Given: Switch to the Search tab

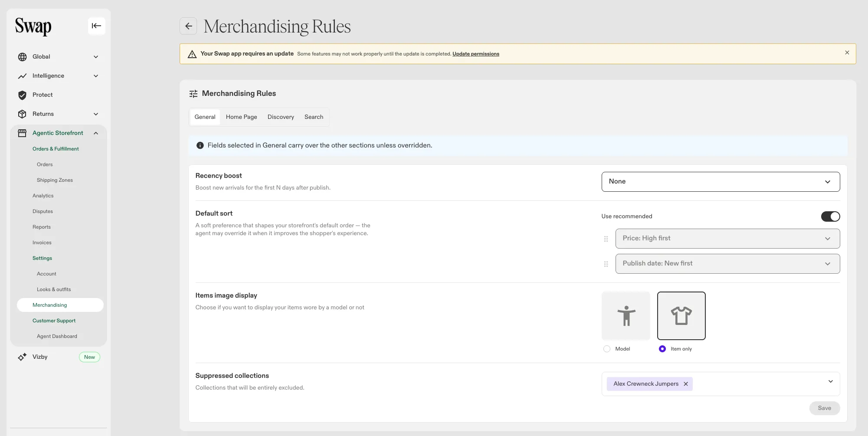Looking at the screenshot, I should click(x=314, y=117).
